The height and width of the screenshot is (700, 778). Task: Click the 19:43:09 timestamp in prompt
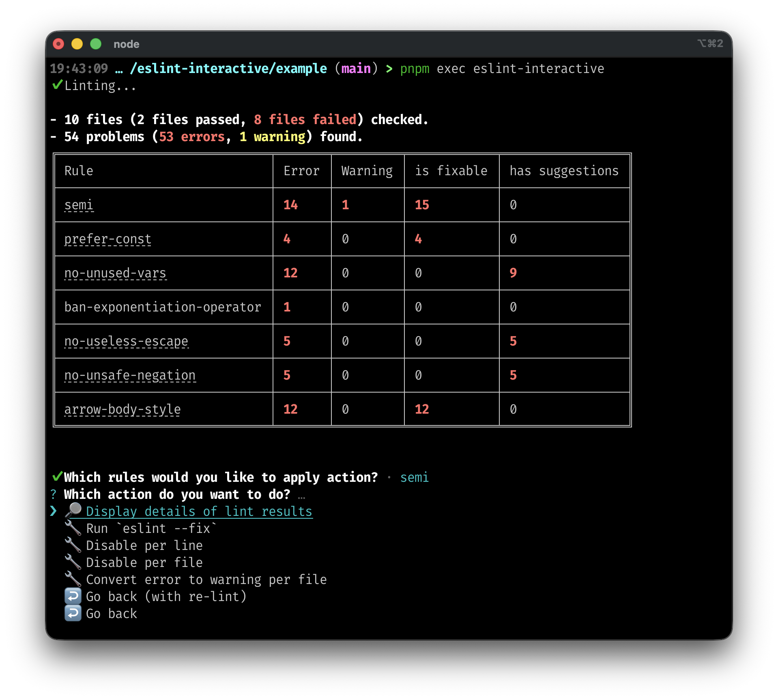click(x=79, y=69)
